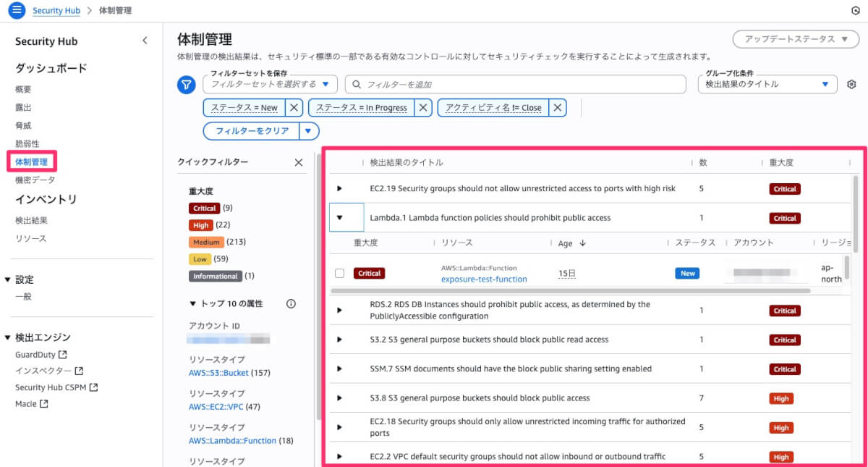Open the グループ化条件 dropdown
Screen dimensions: 868x467
[x=767, y=85]
